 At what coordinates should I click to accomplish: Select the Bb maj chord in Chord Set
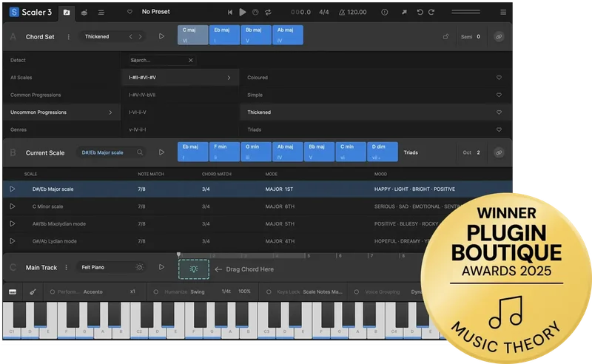[x=256, y=35]
